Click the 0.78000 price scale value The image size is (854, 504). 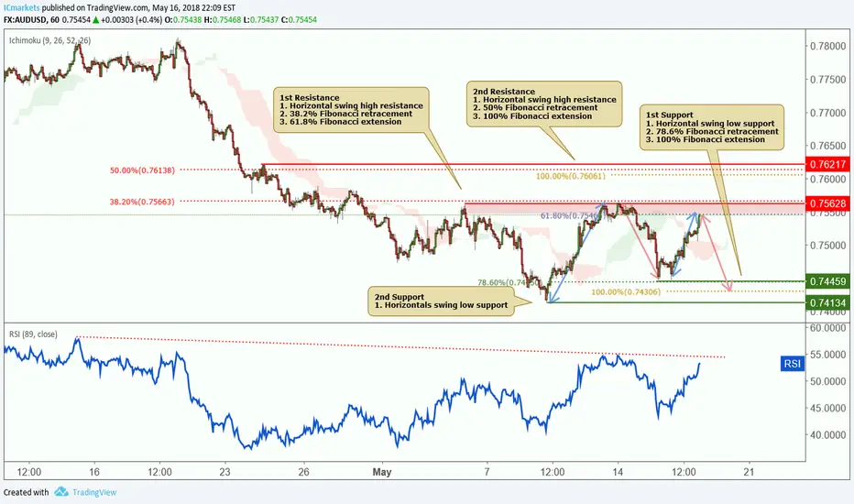coord(827,47)
